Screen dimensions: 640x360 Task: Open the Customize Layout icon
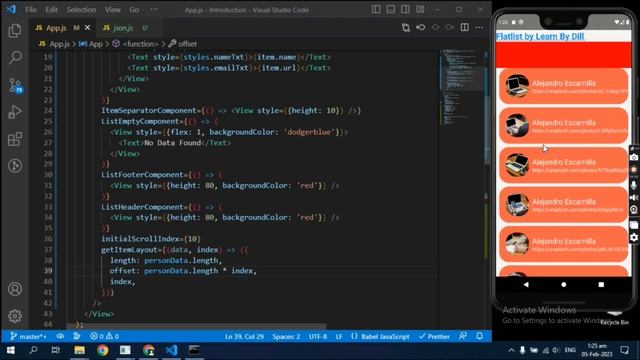point(420,9)
